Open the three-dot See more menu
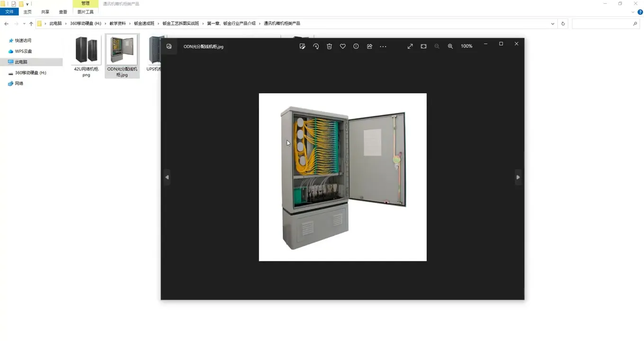This screenshot has width=644, height=341. click(x=383, y=46)
